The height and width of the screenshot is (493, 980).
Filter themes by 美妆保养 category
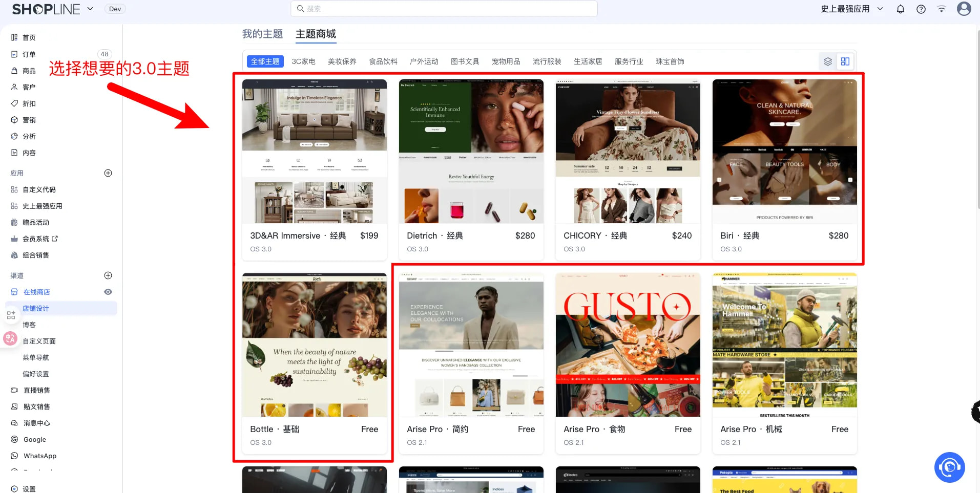(342, 61)
